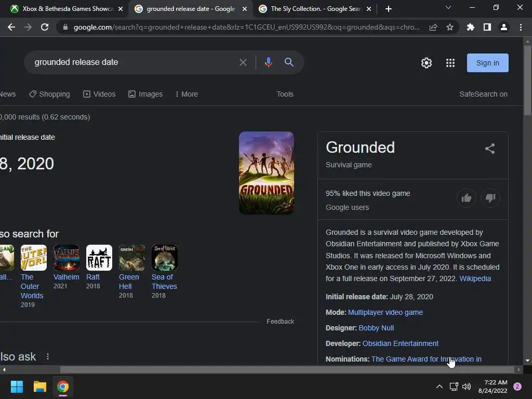Open options dots beside People also ask
532x399 pixels.
[48, 356]
